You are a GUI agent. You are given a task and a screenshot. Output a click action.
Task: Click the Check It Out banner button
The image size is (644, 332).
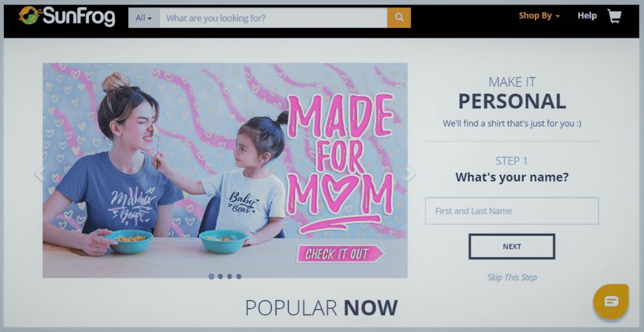[340, 254]
